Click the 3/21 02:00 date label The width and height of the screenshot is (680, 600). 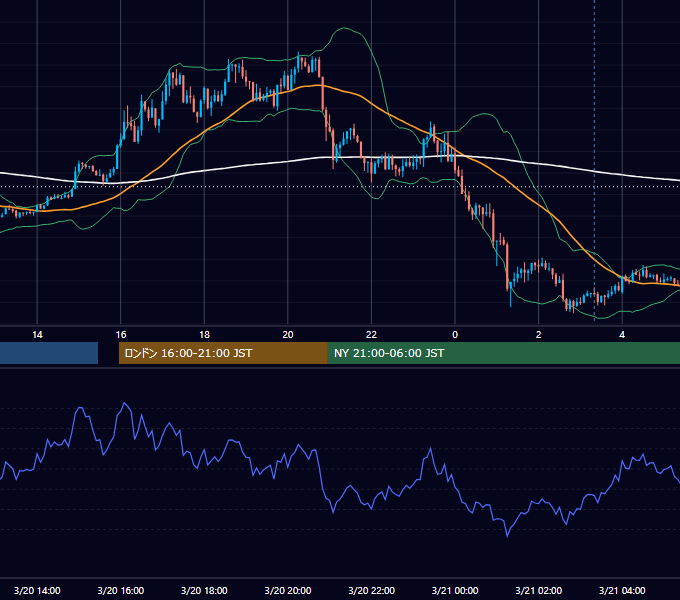coord(539,590)
